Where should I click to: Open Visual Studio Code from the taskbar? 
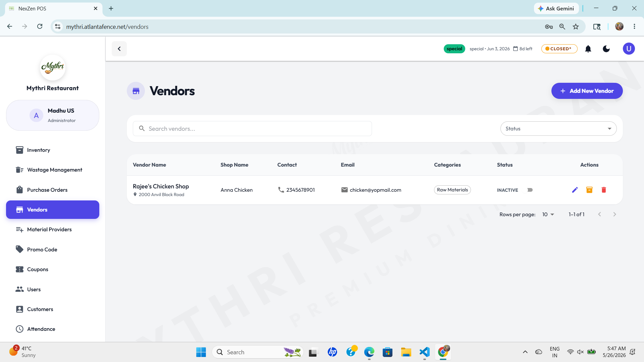[424, 352]
